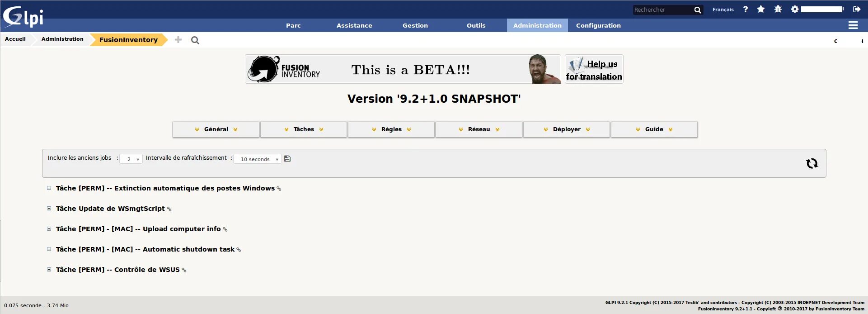Viewport: 868px width, 314px height.
Task: Open the hamburger menu icon
Action: coord(853,25)
